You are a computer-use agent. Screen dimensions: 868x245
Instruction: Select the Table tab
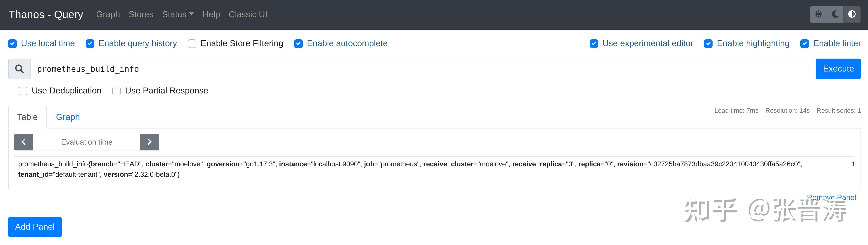point(27,117)
